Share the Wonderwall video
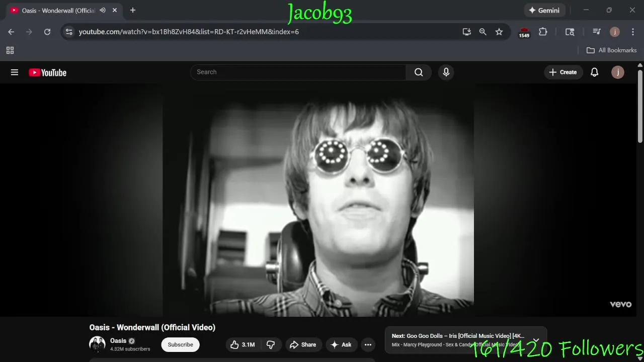 303,344
